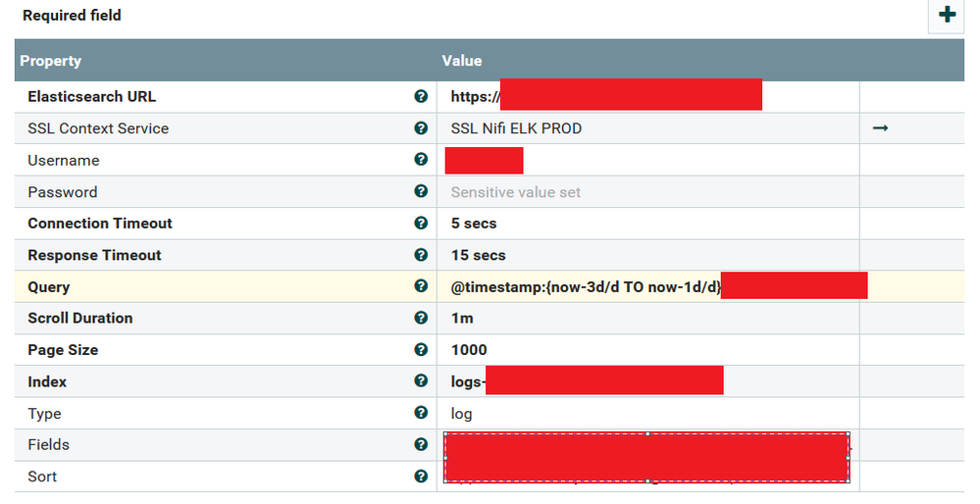Click help icon for Elasticsearch URL

[x=421, y=96]
